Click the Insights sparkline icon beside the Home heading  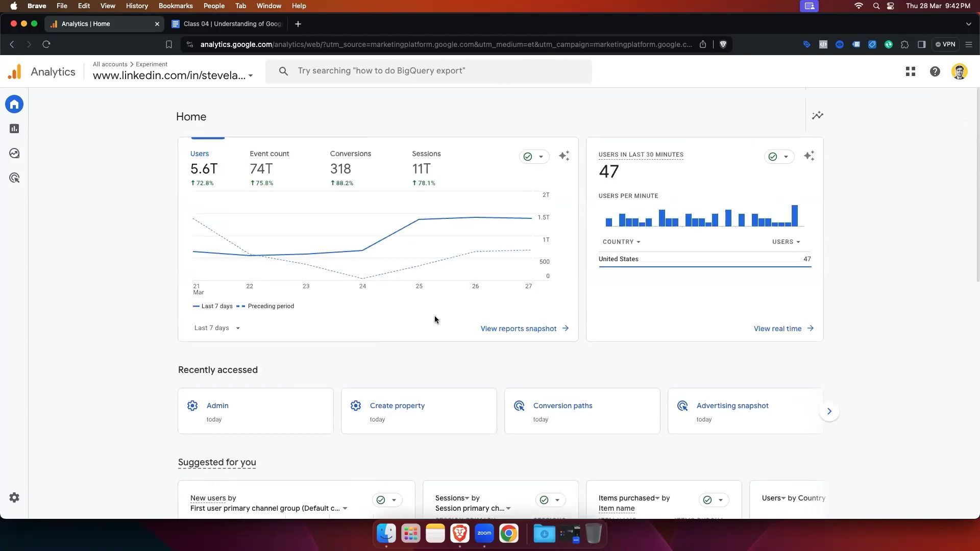pyautogui.click(x=818, y=116)
